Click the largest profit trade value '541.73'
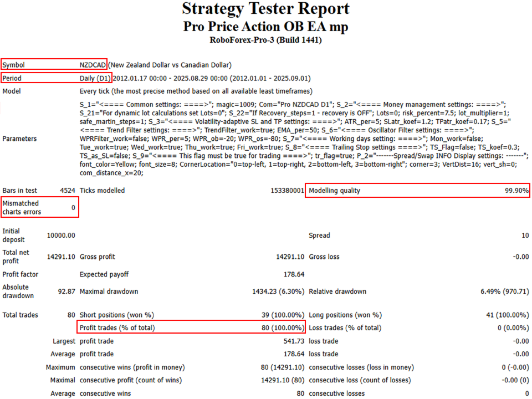This screenshot has height=399, width=532. [294, 341]
